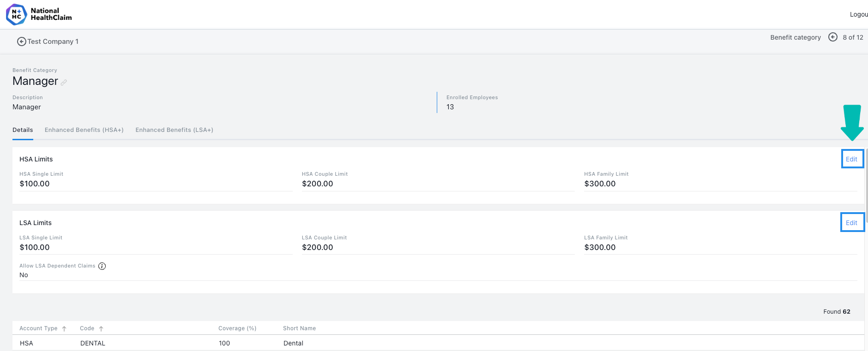This screenshot has width=868, height=351.
Task: Click the Short Name column header
Action: pyautogui.click(x=299, y=328)
